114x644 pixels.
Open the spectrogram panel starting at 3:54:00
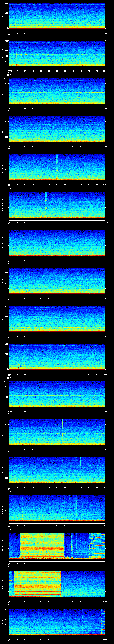(x=57, y=16)
